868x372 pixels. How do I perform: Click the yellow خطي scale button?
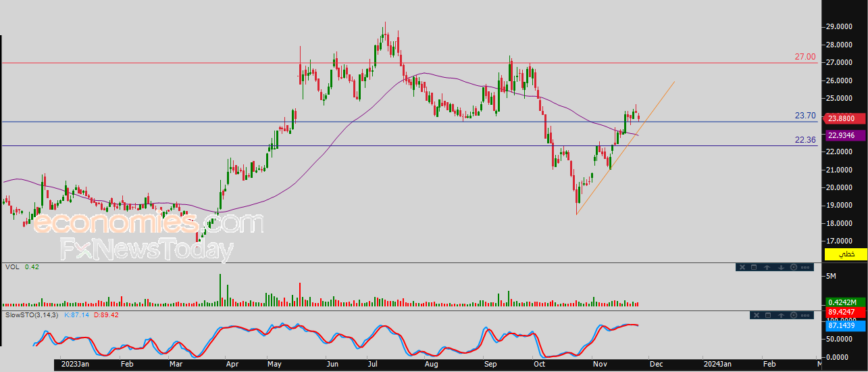tap(846, 254)
